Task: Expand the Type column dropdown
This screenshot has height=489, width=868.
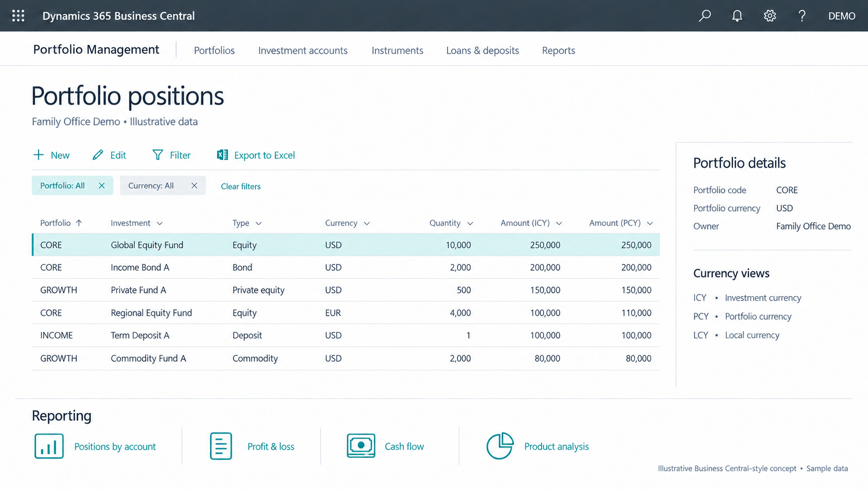Action: (259, 223)
